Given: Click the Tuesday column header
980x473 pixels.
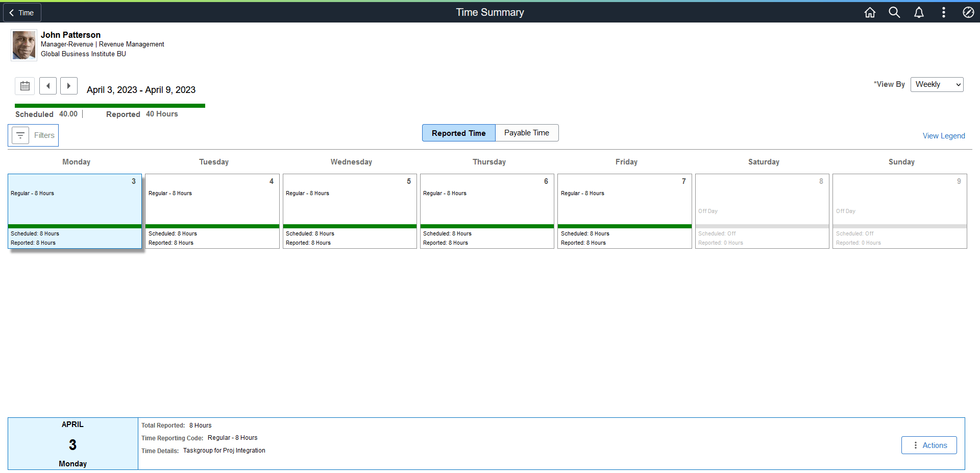Looking at the screenshot, I should pyautogui.click(x=214, y=162).
